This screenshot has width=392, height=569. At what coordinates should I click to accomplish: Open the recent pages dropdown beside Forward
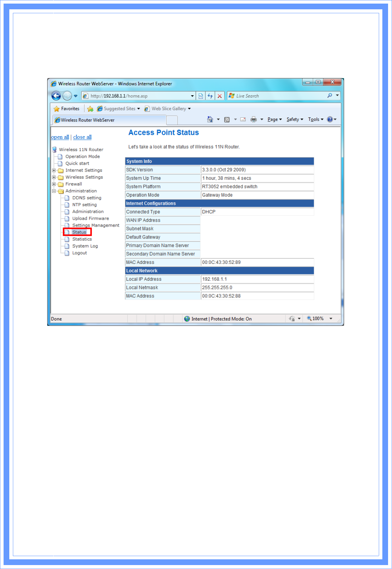[75, 96]
